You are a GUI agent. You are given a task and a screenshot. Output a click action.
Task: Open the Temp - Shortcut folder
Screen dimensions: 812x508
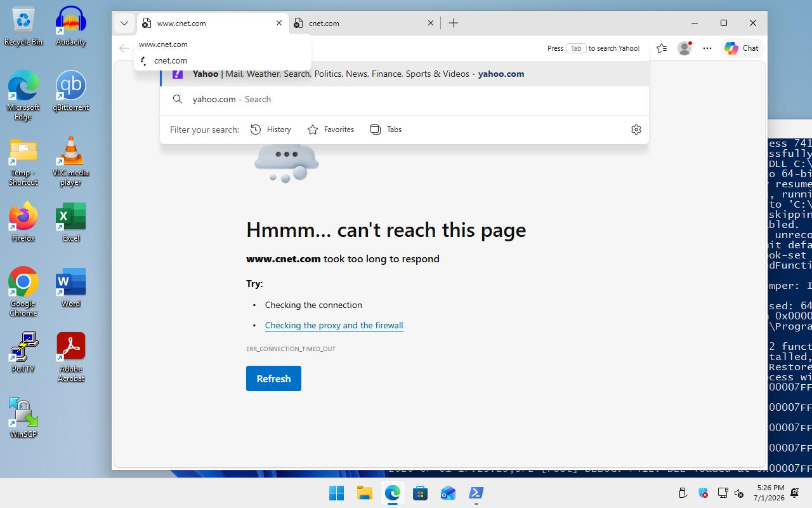click(x=23, y=161)
